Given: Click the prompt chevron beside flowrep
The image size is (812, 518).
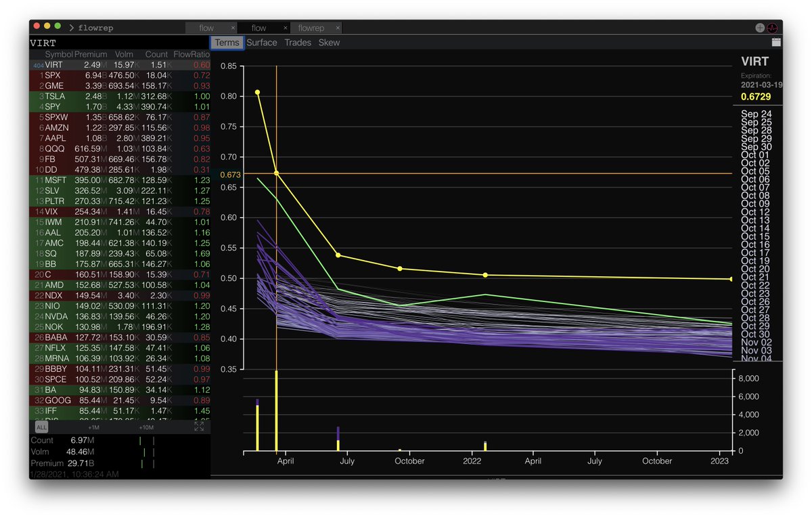Looking at the screenshot, I should pyautogui.click(x=71, y=28).
